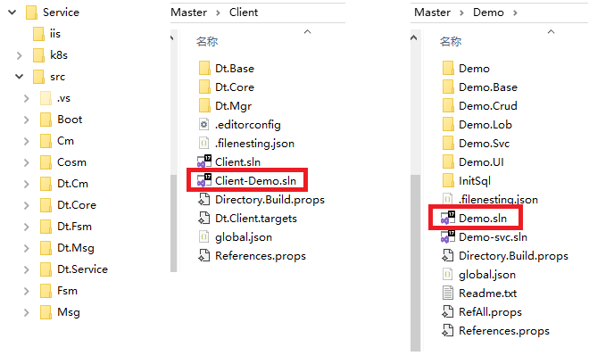Collapse the Service tree node
The image size is (589, 364).
coord(9,12)
